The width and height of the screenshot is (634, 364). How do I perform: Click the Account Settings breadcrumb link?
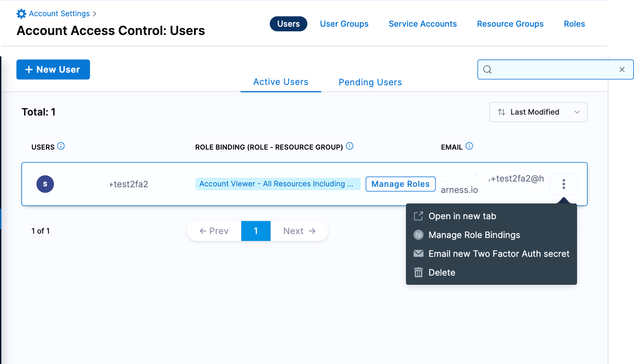59,14
